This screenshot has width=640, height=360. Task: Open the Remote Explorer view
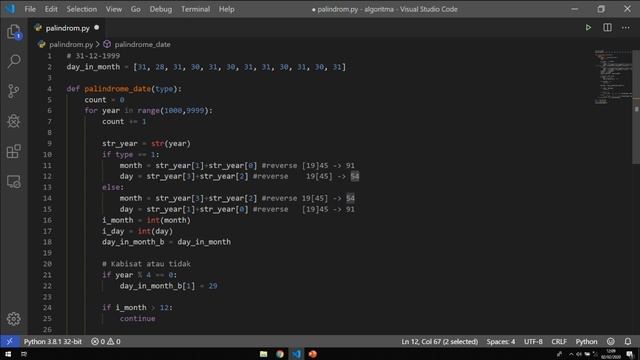pyautogui.click(x=13, y=182)
